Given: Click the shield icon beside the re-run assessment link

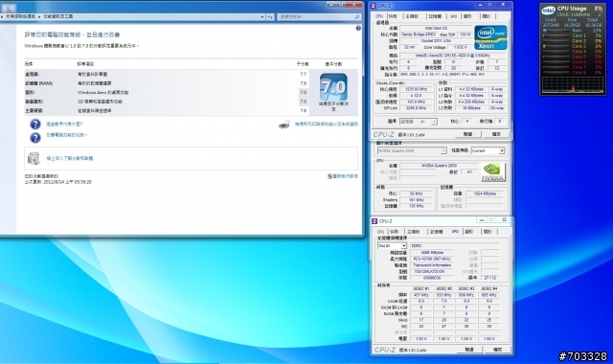Looking at the screenshot, I should coord(329,176).
